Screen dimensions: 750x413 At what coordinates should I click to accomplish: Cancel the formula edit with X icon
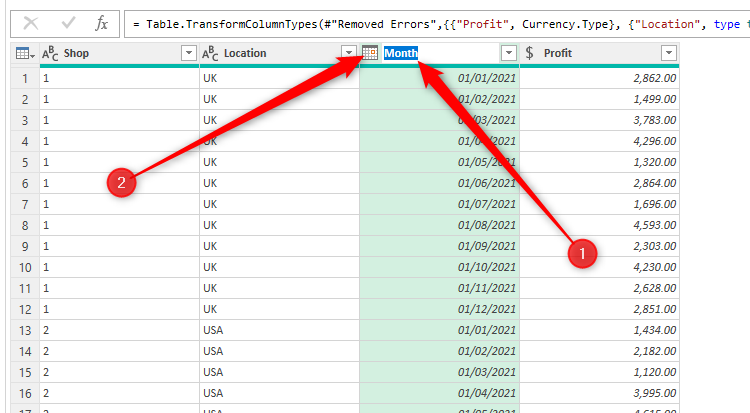coord(31,23)
